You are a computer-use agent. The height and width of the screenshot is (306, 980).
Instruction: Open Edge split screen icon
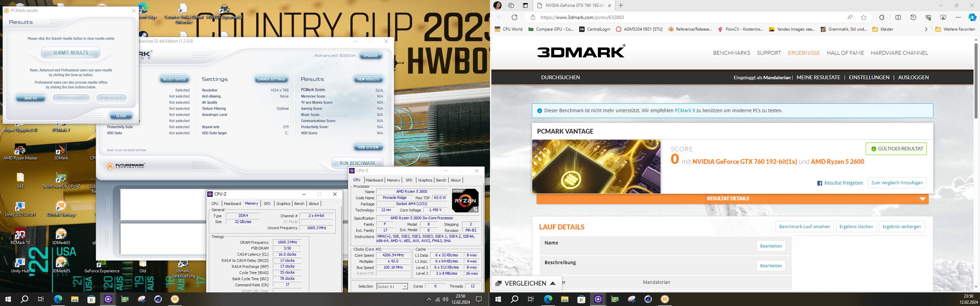pyautogui.click(x=898, y=17)
